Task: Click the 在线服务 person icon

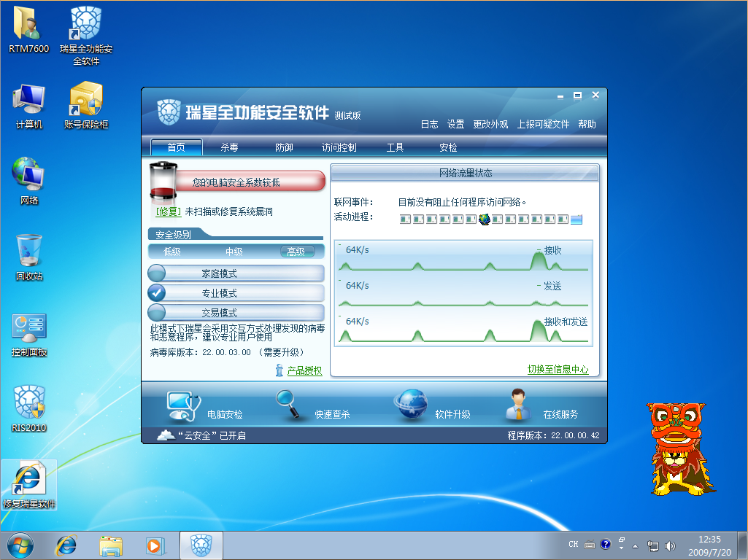Action: tap(519, 405)
